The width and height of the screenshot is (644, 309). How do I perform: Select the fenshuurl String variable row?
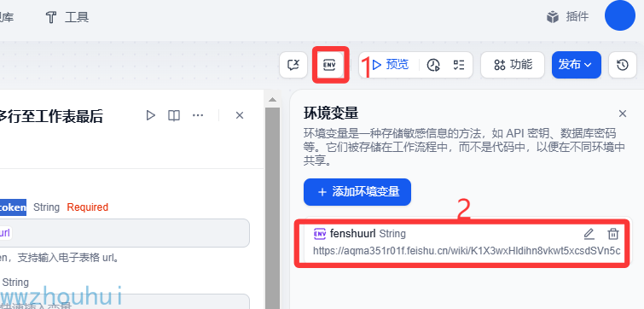point(467,242)
